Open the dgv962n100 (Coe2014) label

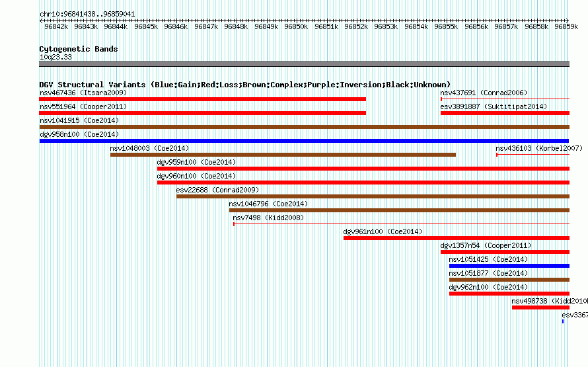488,287
